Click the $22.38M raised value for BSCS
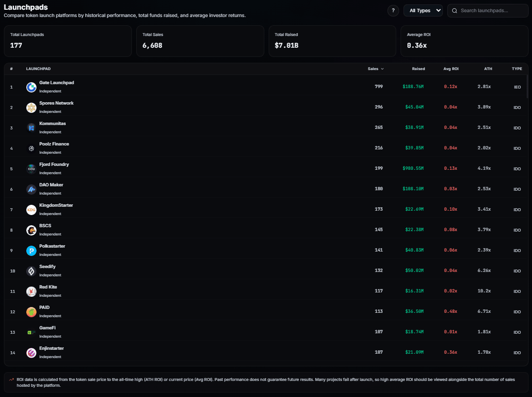The width and height of the screenshot is (532, 397). click(414, 230)
